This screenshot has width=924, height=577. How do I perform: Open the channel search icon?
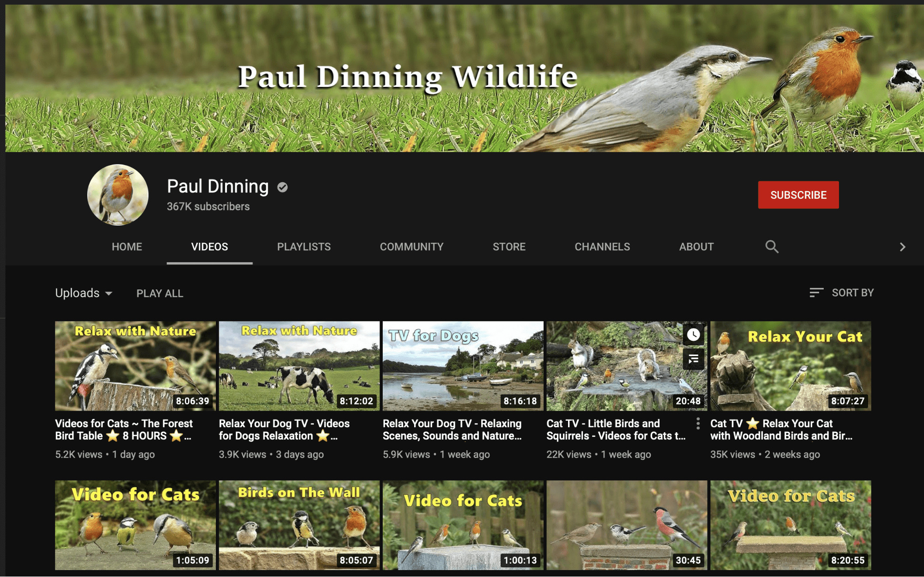click(772, 246)
